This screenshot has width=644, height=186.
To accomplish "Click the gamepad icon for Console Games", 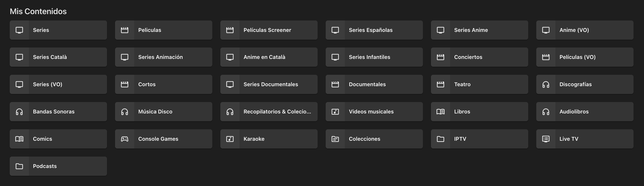I will [x=124, y=139].
